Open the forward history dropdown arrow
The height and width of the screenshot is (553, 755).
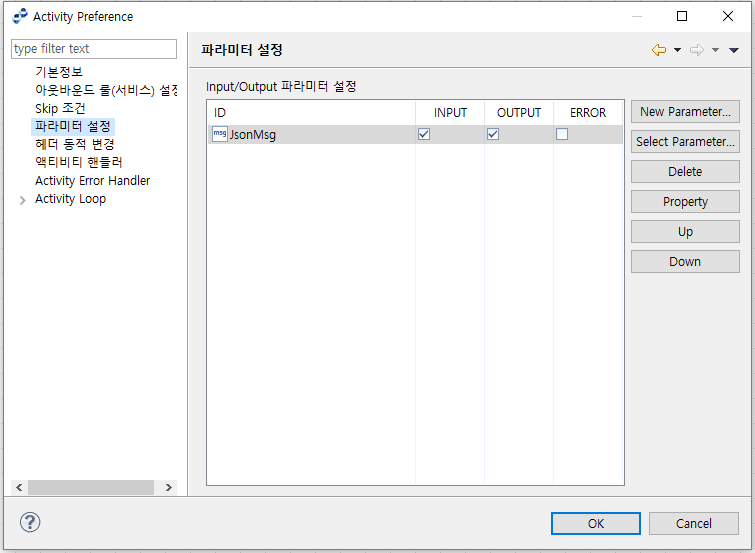(x=716, y=50)
